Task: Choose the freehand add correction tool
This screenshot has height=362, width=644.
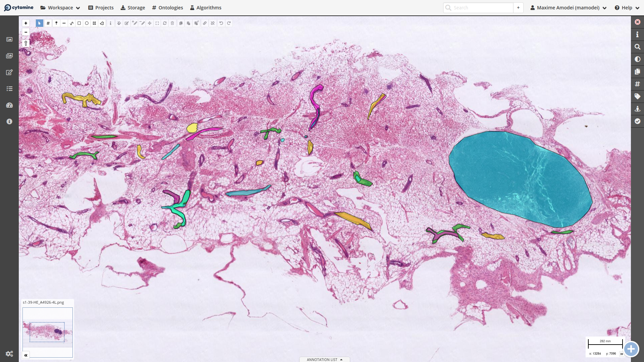Action: 135,23
